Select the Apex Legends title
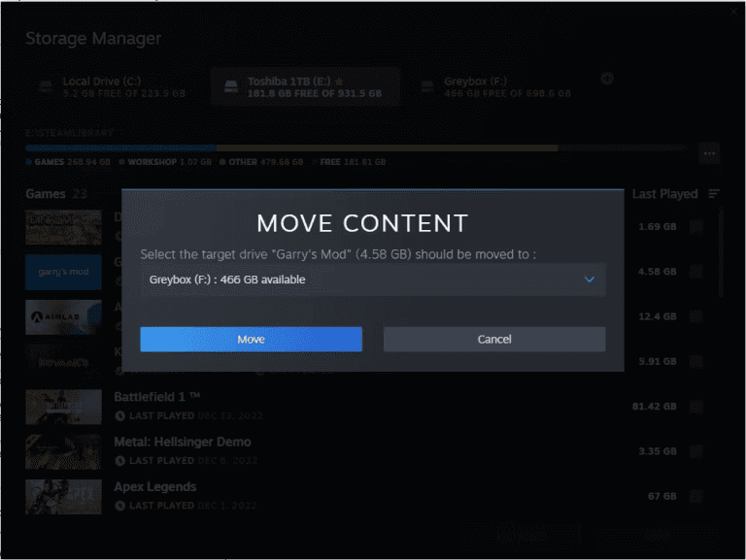The width and height of the screenshot is (746, 560). tap(155, 487)
